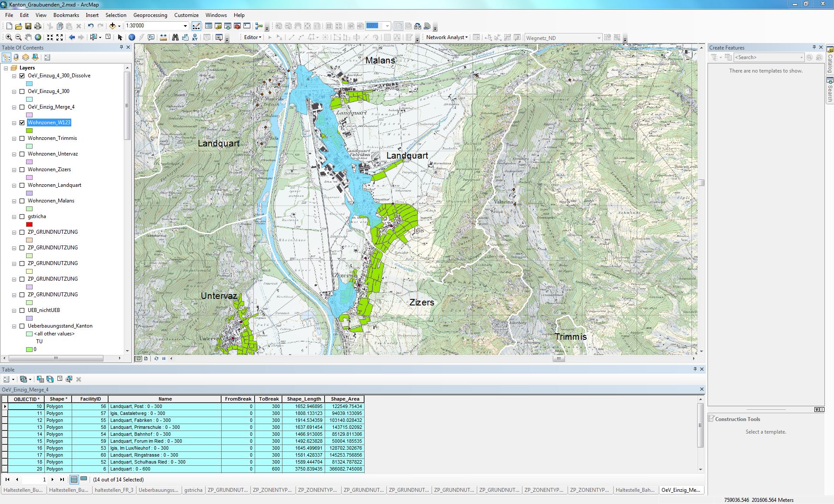Viewport: 834px width, 504px height.
Task: Open the Find binoculars tool
Action: [175, 37]
